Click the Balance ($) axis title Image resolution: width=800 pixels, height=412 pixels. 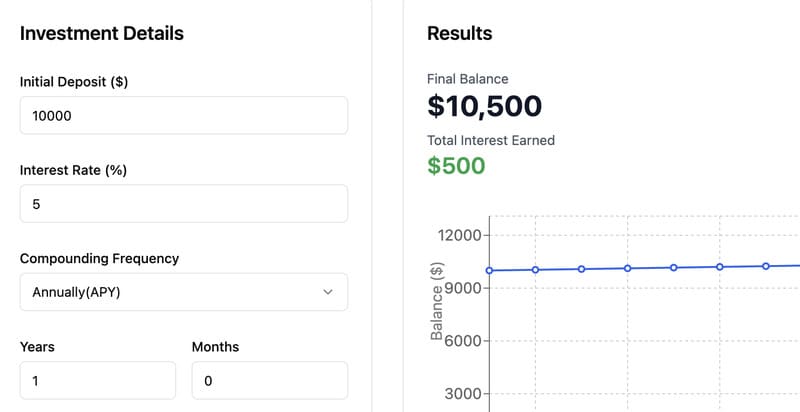pyautogui.click(x=437, y=301)
